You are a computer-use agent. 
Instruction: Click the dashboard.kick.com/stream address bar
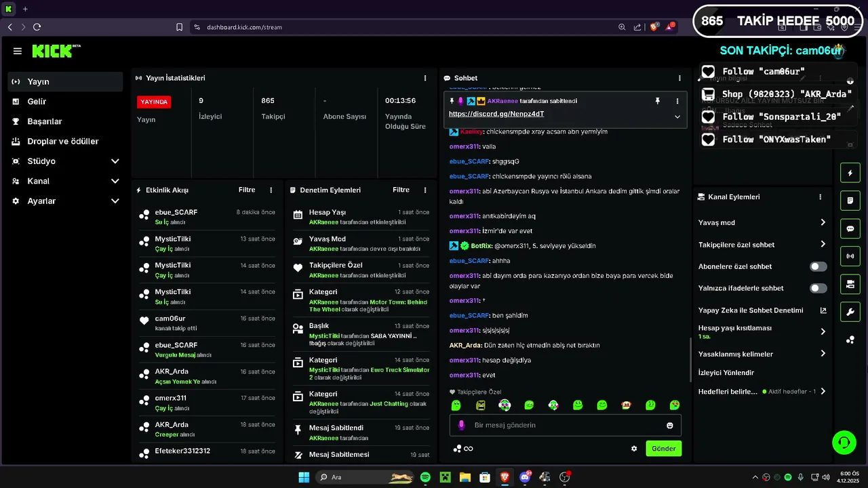coord(244,27)
